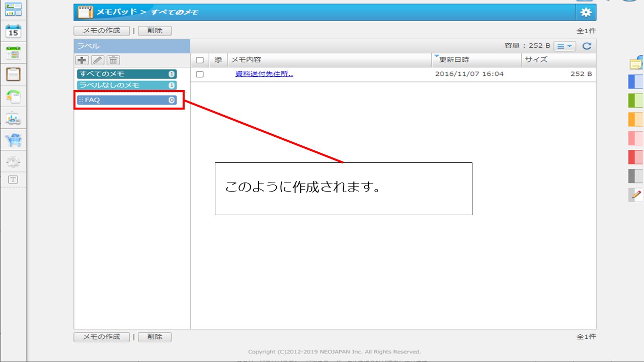644x362 pixels.
Task: Open the calendar icon showing 15
Action: 13,31
